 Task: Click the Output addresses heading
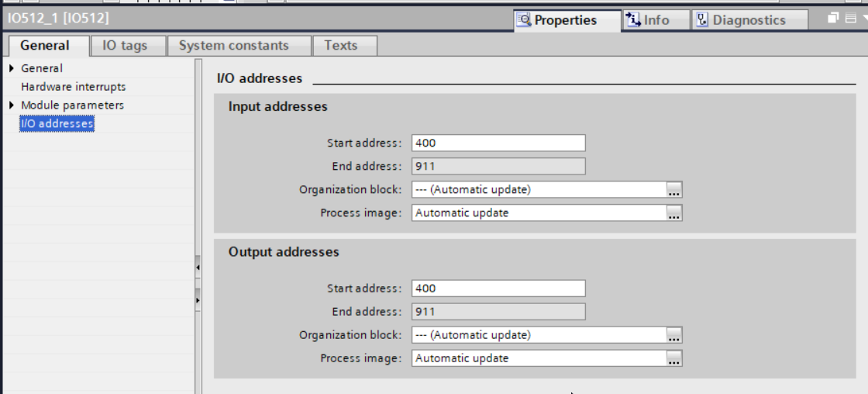click(x=284, y=251)
